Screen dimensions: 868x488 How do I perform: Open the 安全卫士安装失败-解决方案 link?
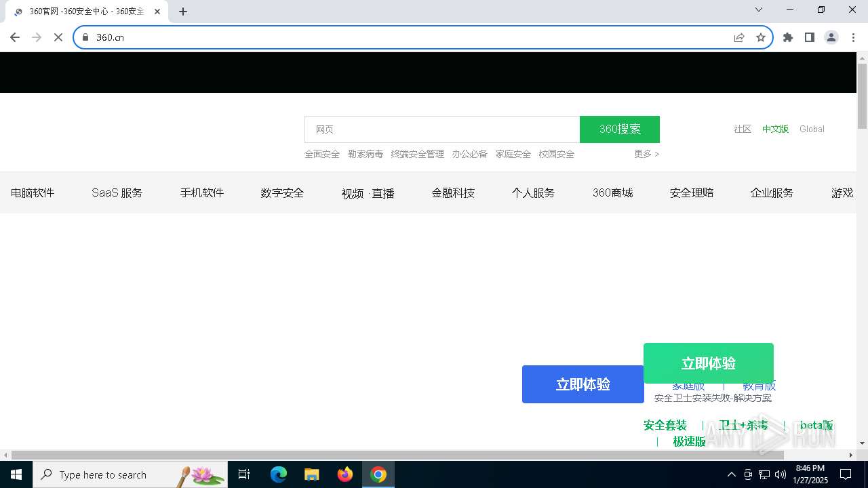pos(713,398)
